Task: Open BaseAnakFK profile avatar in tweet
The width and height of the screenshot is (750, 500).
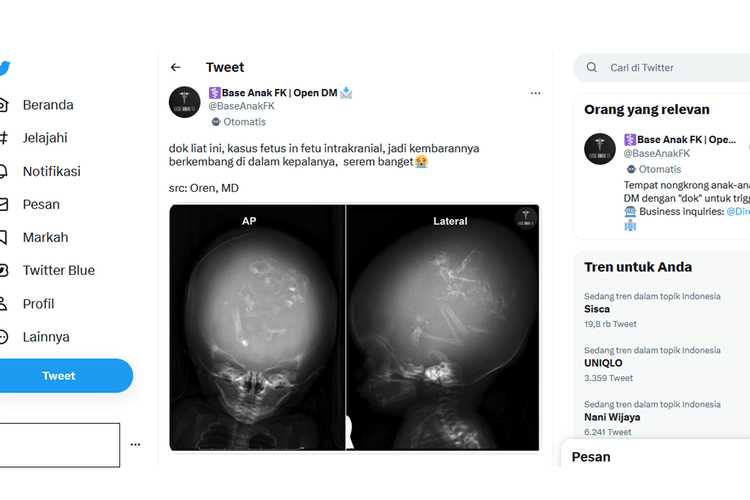Action: point(185,102)
